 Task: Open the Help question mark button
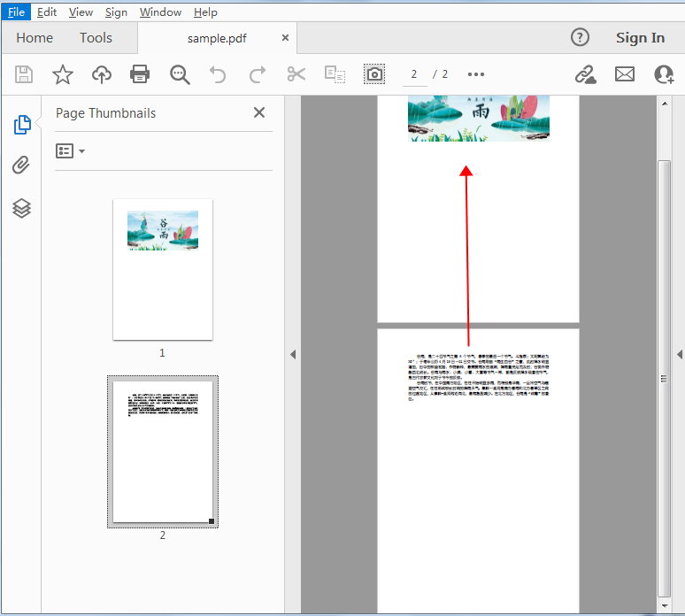(x=580, y=37)
